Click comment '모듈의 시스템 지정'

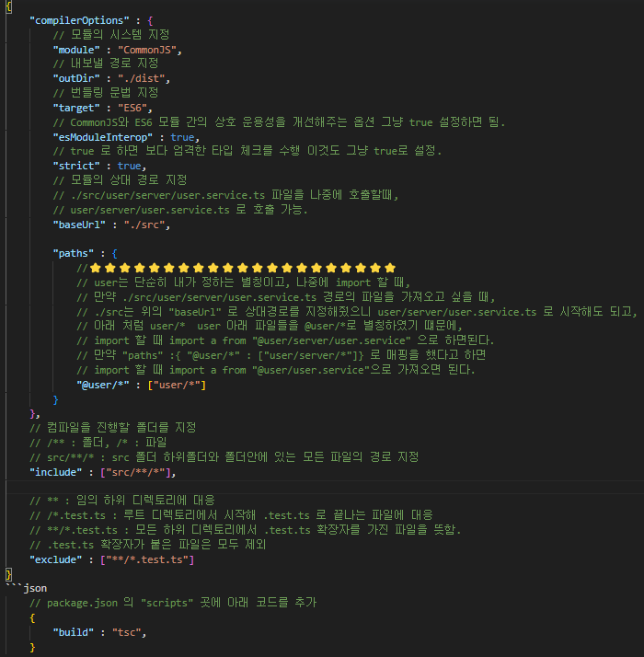point(111,34)
